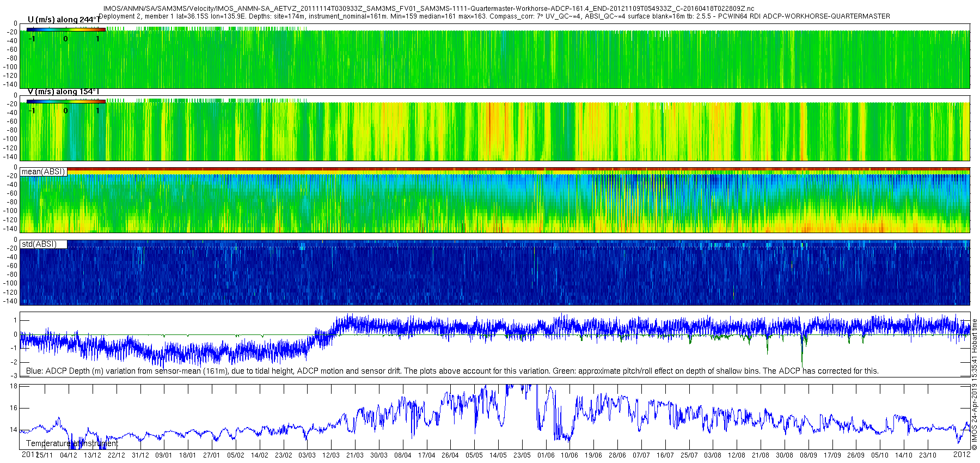Click the '13/12' date tick label
980x463 pixels.
(92, 455)
